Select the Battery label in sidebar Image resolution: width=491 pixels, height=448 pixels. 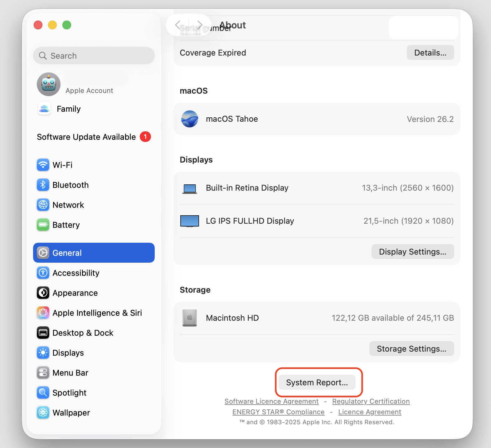tap(66, 225)
